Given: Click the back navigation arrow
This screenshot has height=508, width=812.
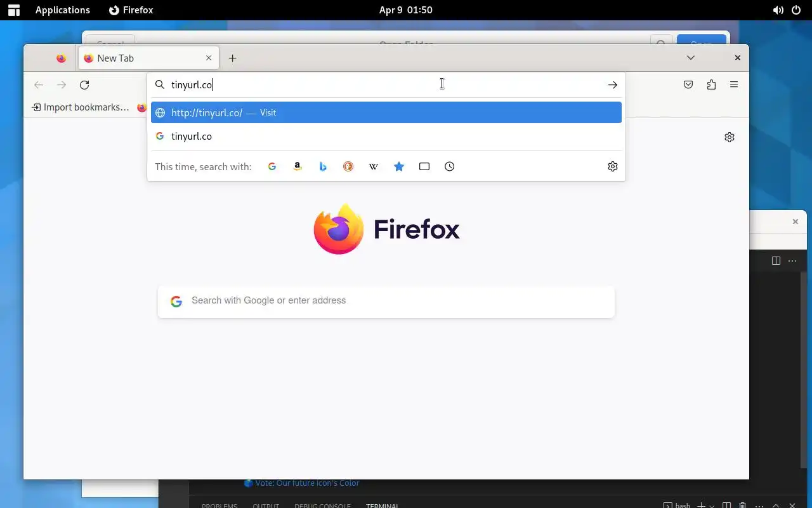Looking at the screenshot, I should tap(39, 84).
